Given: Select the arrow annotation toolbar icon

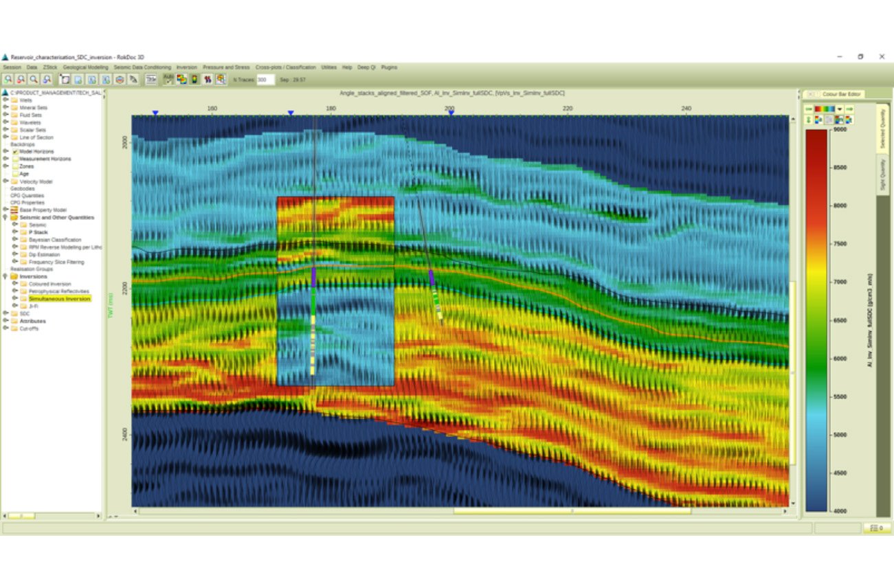Looking at the screenshot, I should pos(134,79).
